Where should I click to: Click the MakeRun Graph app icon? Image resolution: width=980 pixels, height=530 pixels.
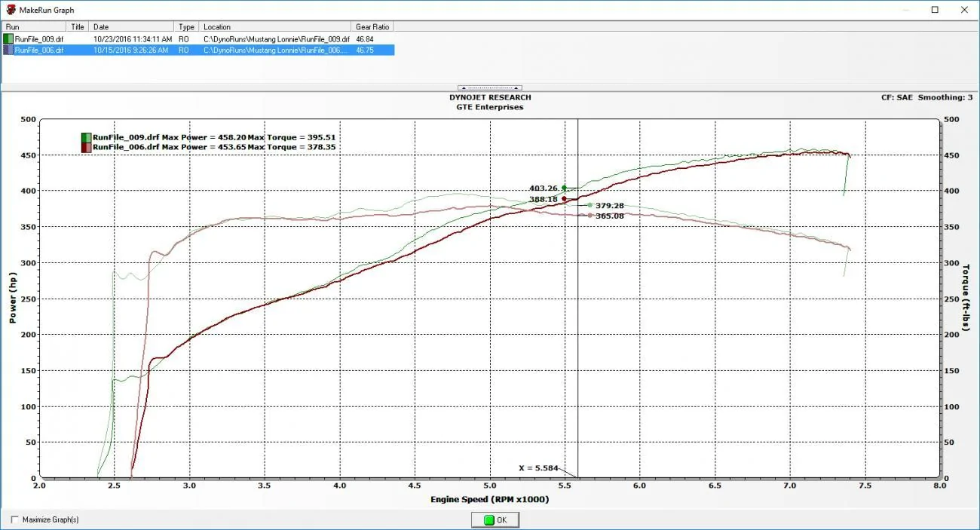11,10
